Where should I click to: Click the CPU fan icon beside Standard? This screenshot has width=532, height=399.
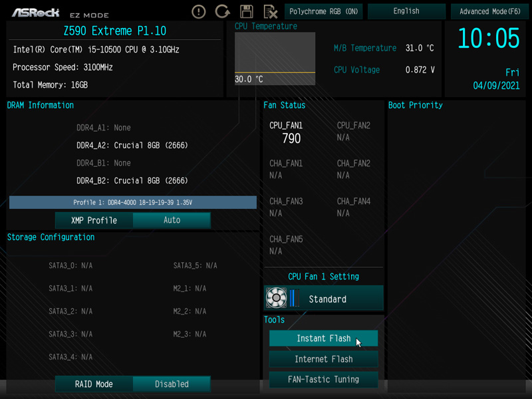(x=276, y=298)
